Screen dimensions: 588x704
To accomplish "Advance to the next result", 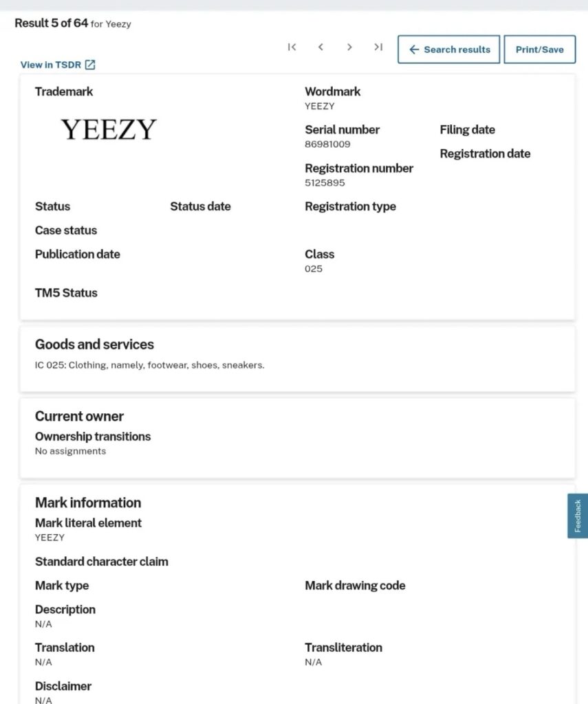I will 349,47.
